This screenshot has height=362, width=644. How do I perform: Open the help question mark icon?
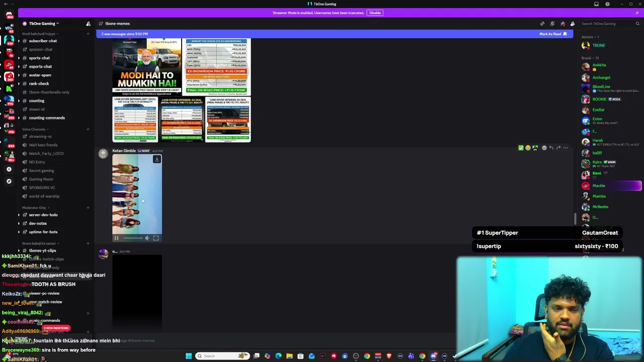click(607, 4)
